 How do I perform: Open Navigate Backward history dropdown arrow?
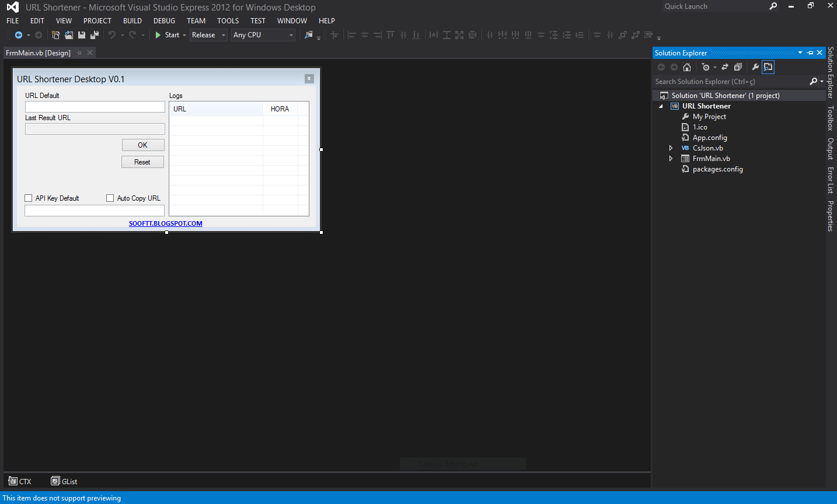(x=28, y=35)
